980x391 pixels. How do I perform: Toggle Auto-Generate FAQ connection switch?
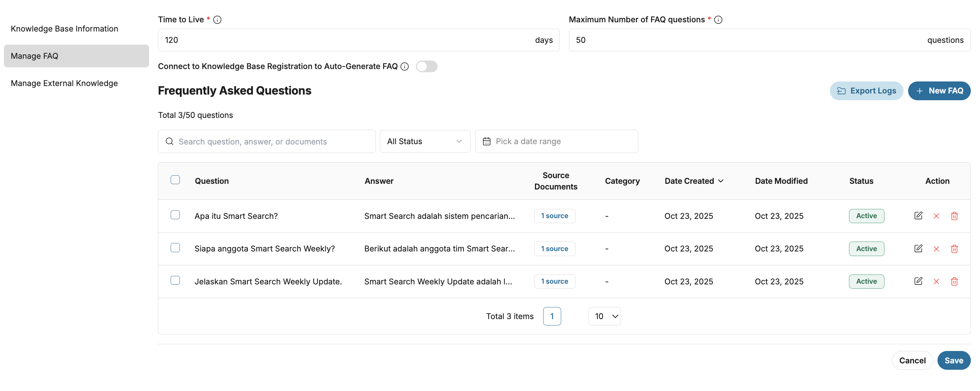[x=427, y=67]
